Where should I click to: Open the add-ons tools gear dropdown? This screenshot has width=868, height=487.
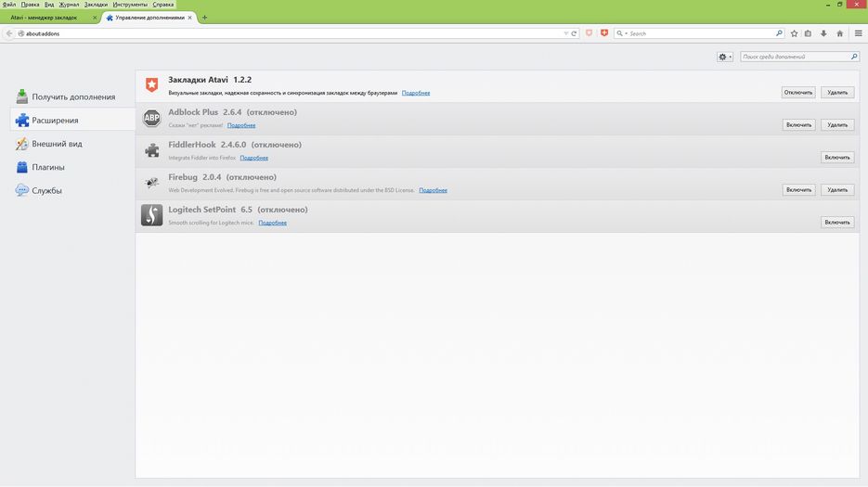[725, 57]
